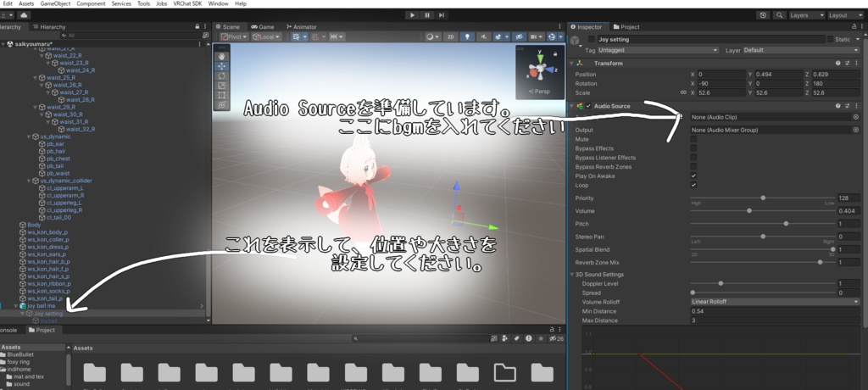Screen dimensions: 868x390
Task: Open the VRChat SDK menu
Action: (187, 3)
